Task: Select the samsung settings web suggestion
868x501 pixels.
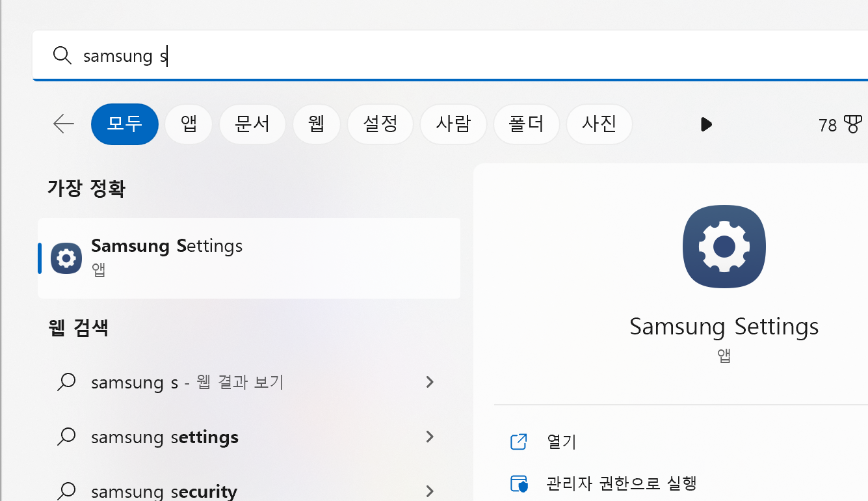Action: click(164, 437)
